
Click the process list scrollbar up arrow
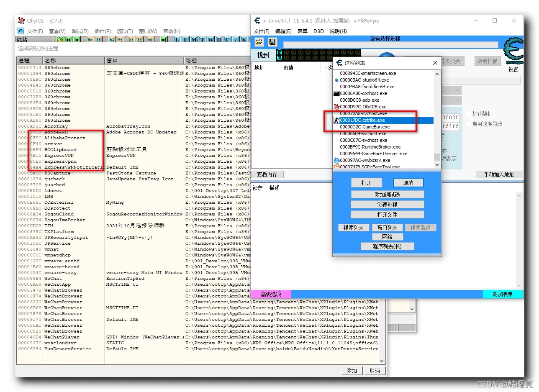point(437,74)
